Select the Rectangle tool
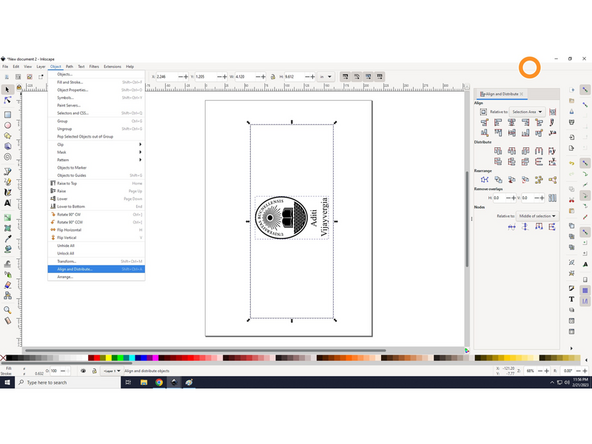This screenshot has height=444, width=592. [x=7, y=114]
